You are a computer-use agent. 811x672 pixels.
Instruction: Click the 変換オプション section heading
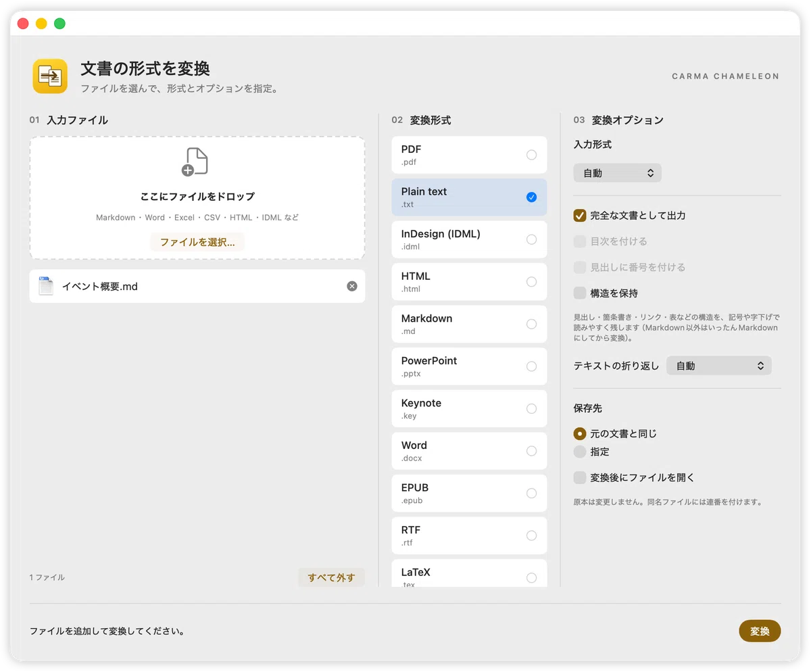(628, 120)
